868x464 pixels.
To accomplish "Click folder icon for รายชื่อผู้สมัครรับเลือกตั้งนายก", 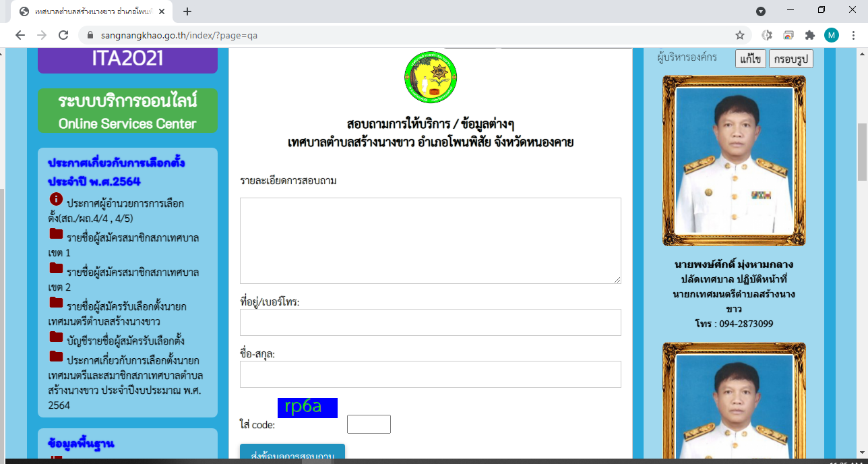I will pyautogui.click(x=56, y=303).
